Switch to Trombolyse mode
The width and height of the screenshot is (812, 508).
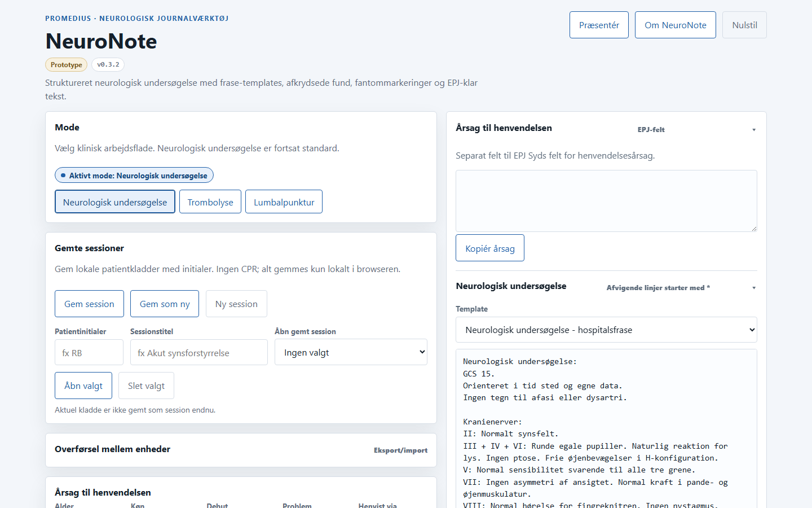pyautogui.click(x=210, y=202)
